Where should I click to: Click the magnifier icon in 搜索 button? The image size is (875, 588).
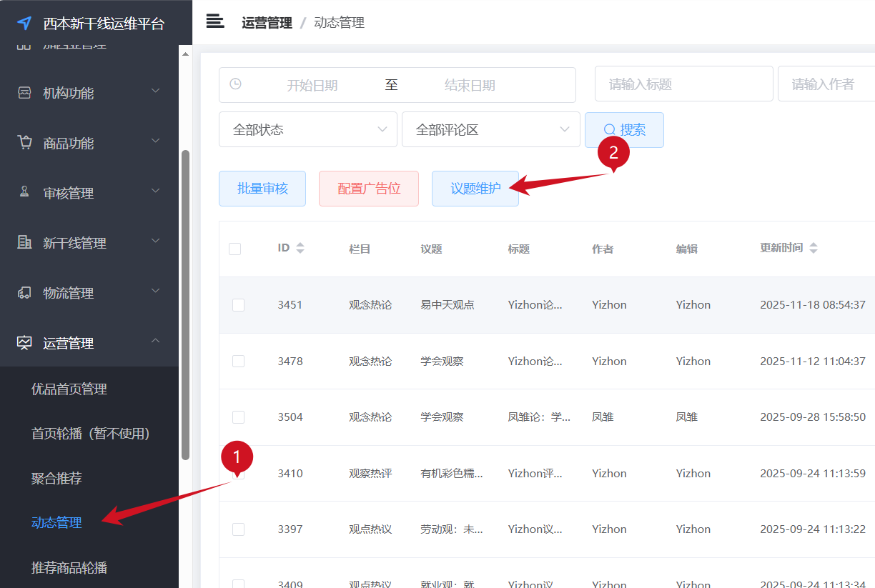610,129
